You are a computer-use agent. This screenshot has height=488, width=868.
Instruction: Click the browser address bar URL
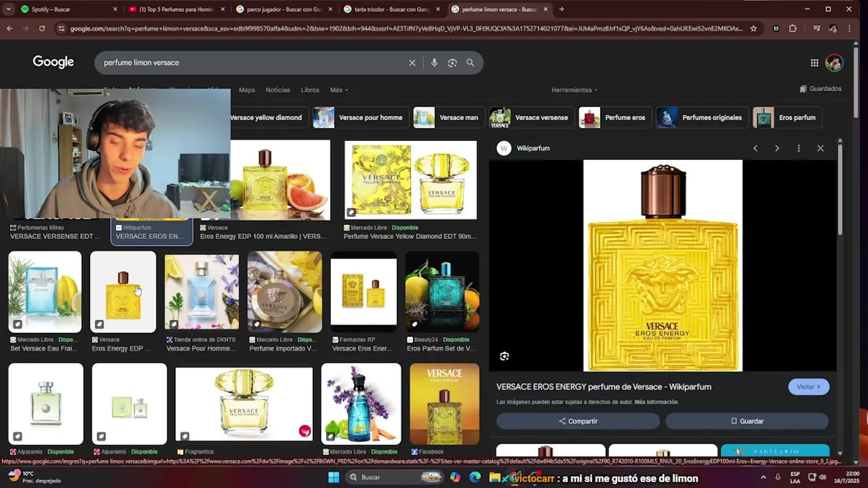(x=406, y=28)
